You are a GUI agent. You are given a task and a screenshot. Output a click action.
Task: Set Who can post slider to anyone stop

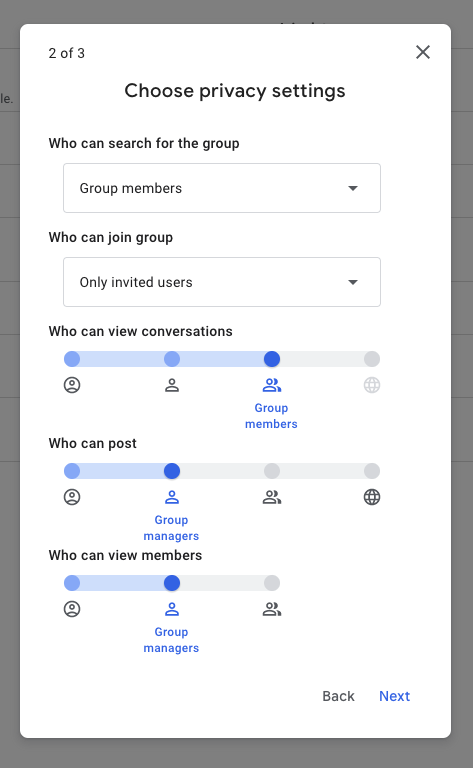click(x=372, y=471)
